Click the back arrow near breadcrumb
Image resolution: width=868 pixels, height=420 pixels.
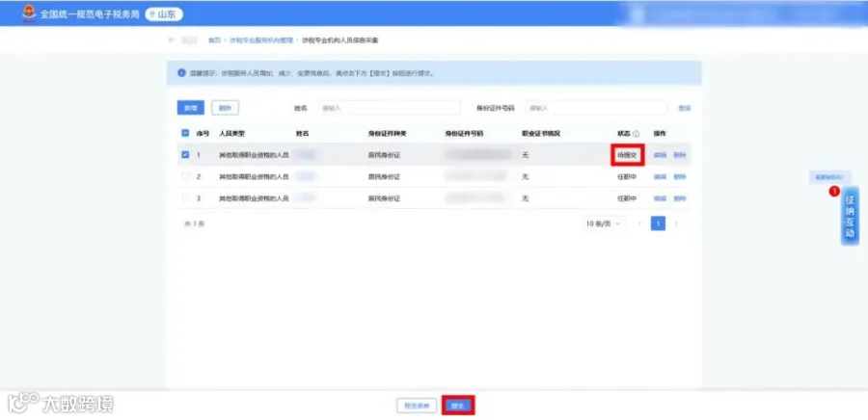pos(172,40)
